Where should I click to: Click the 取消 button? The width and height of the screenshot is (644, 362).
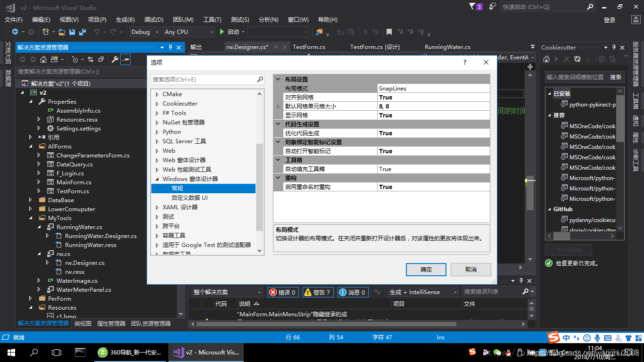pos(471,270)
